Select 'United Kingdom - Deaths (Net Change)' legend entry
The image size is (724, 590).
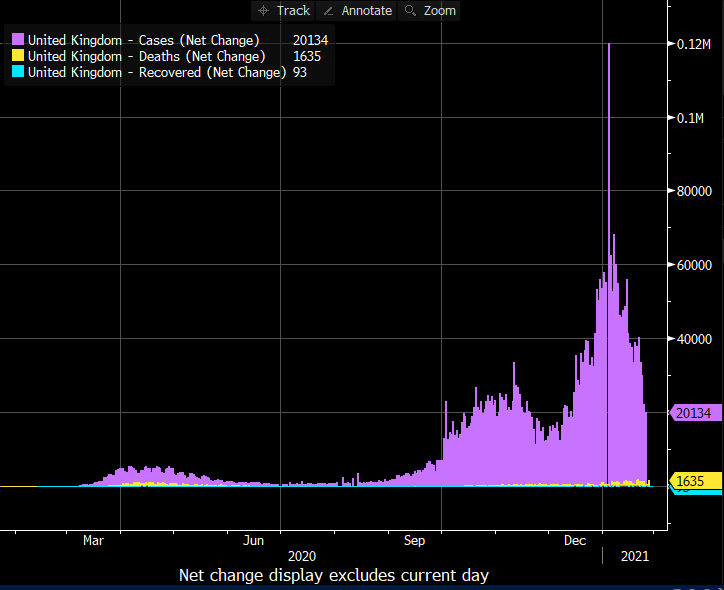click(147, 56)
